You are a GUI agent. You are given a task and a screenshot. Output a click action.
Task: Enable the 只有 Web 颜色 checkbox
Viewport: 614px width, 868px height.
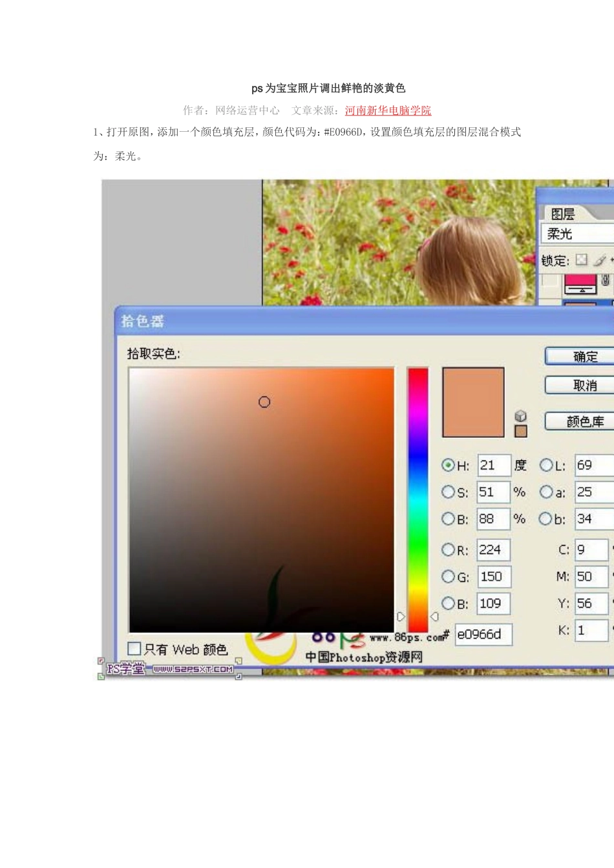click(x=134, y=648)
